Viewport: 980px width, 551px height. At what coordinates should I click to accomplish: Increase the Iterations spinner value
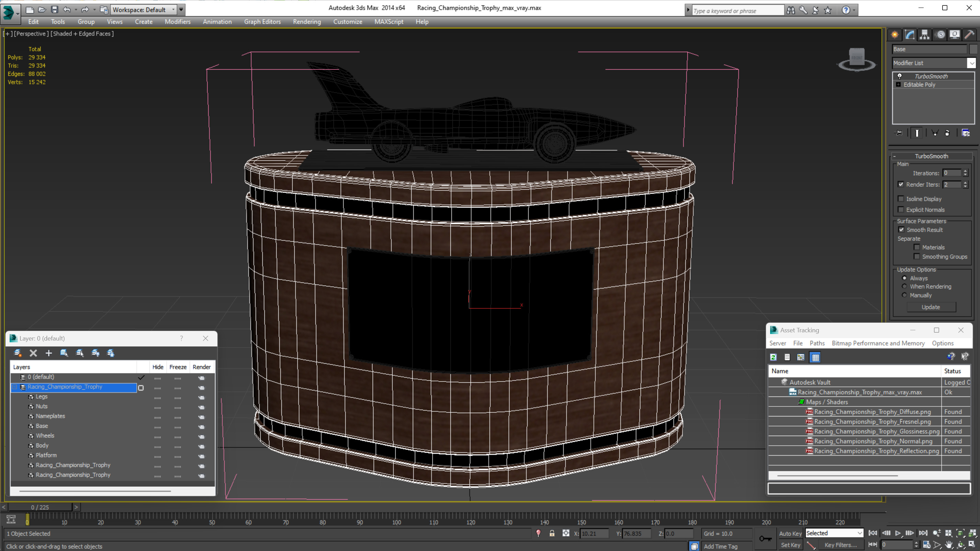965,171
